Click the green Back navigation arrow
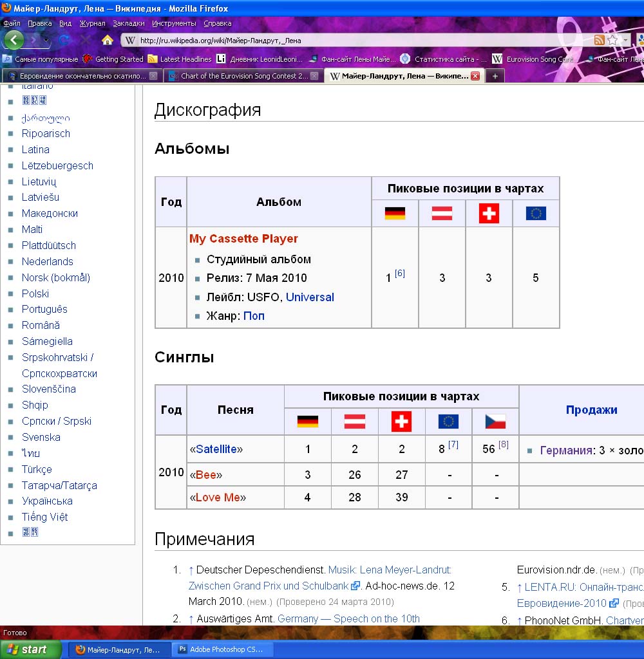 14,40
